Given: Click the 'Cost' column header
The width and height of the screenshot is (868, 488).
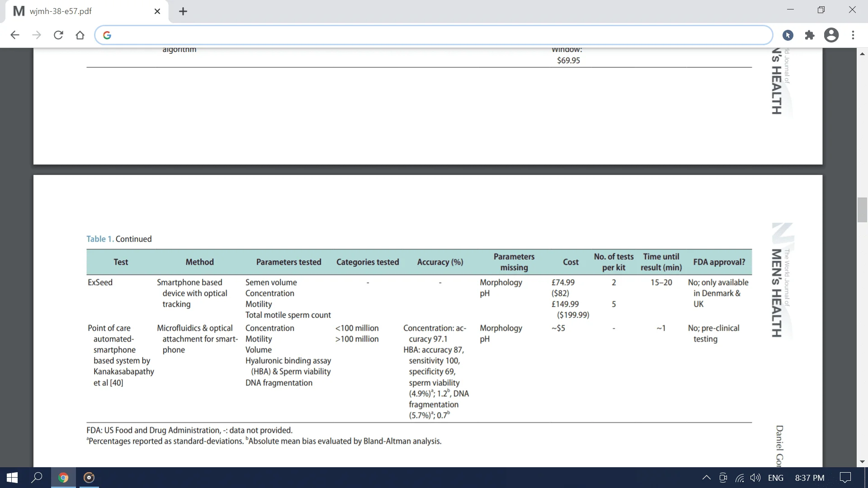Looking at the screenshot, I should 571,262.
